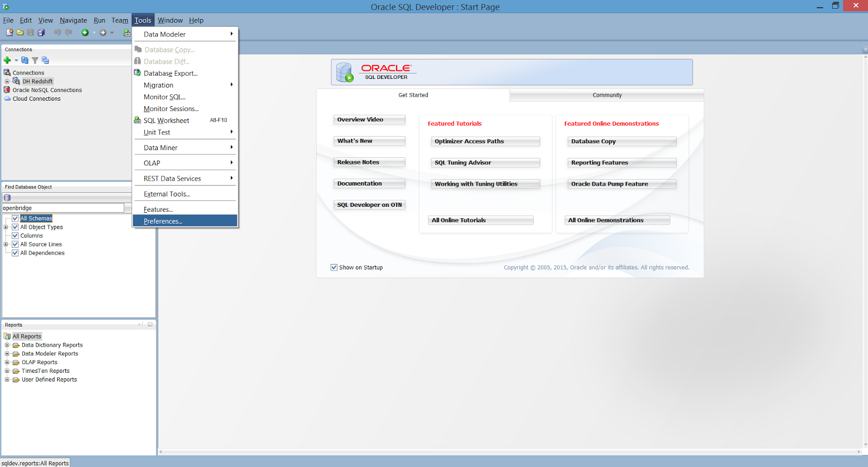
Task: Click the Optimizer Access Paths tutorial
Action: pyautogui.click(x=485, y=142)
